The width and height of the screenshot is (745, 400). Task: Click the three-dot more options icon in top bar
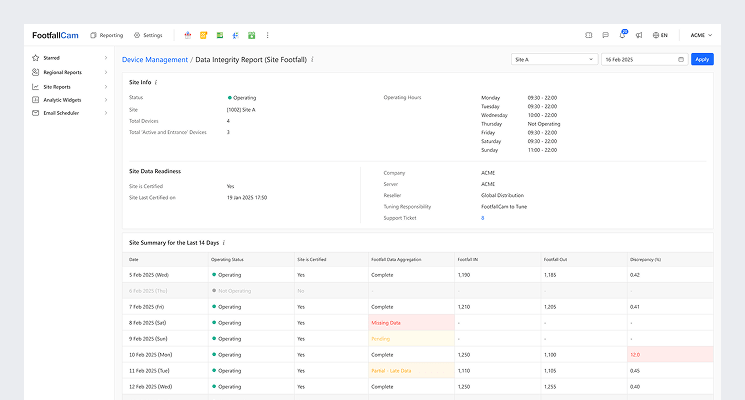point(267,35)
